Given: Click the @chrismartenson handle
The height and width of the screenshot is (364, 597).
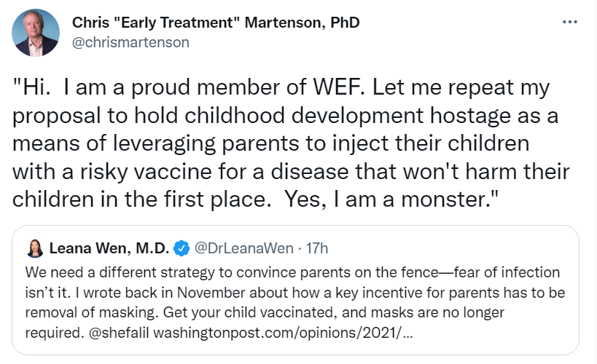Looking at the screenshot, I should (130, 42).
